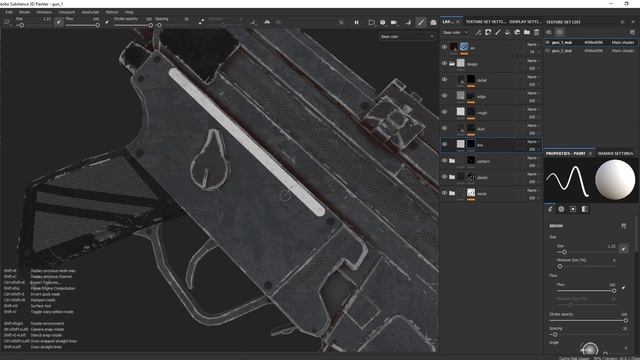Click the add effect wand icon in Layers
The height and width of the screenshot is (360, 640).
click(478, 32)
